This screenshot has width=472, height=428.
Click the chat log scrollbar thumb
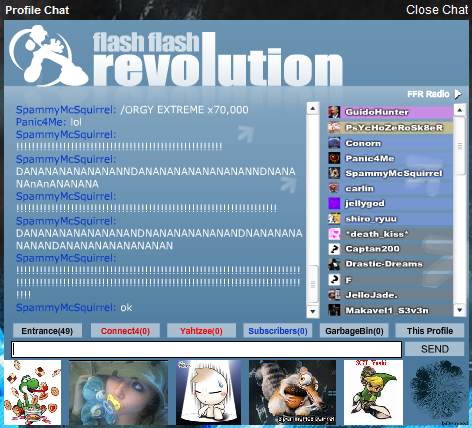point(313,284)
